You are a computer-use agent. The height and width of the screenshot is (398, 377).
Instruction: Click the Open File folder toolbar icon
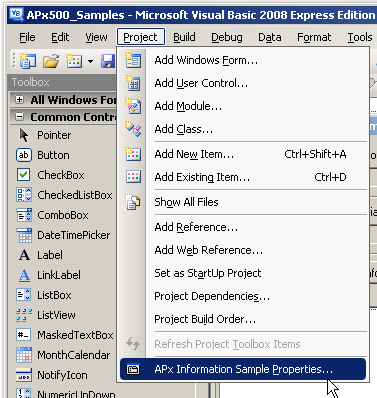pyautogui.click(x=51, y=61)
